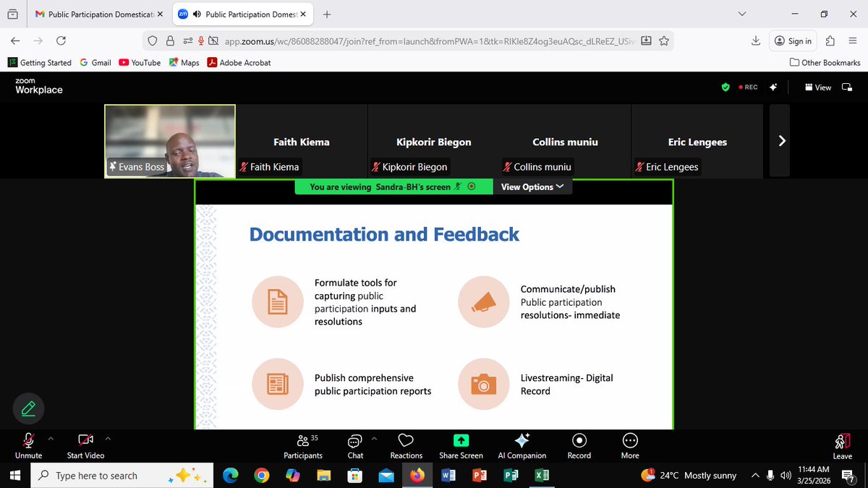
Task: Expand video options caret beside Start Video
Action: pyautogui.click(x=108, y=438)
